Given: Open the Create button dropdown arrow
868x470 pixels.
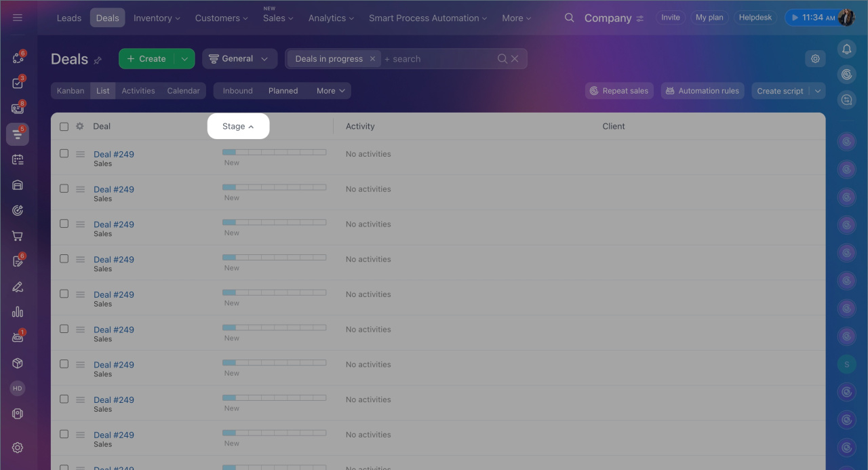Looking at the screenshot, I should [184, 59].
